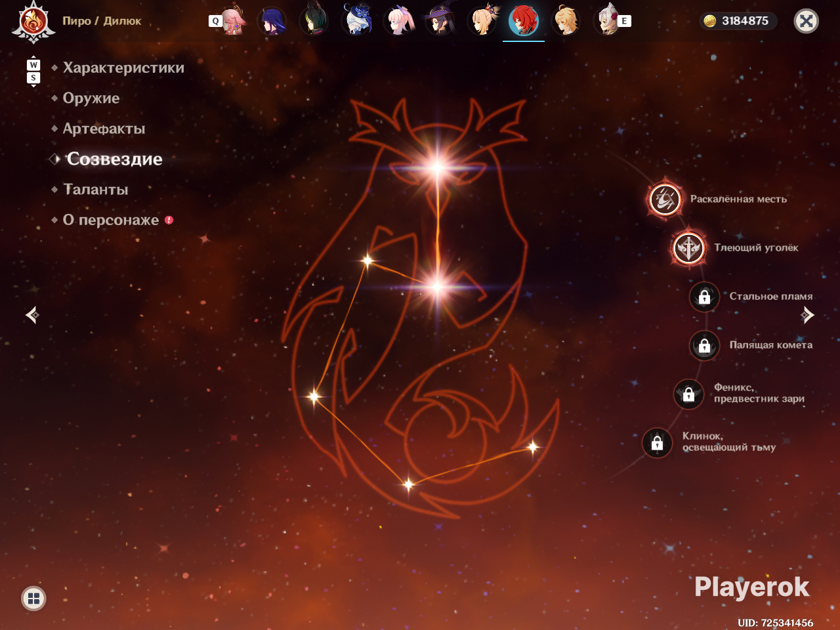840x630 pixels.
Task: Click the W key menu-up indicator
Action: (x=33, y=65)
